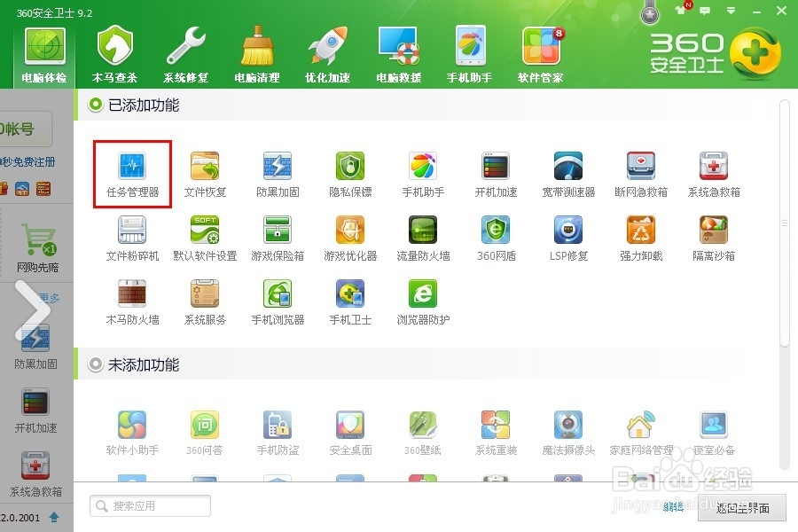Click the 秒免费注册 link
798x532 pixels.
27,162
